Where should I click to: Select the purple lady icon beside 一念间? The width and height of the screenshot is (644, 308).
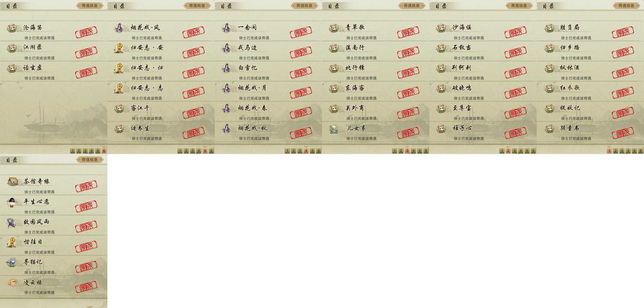226,28
